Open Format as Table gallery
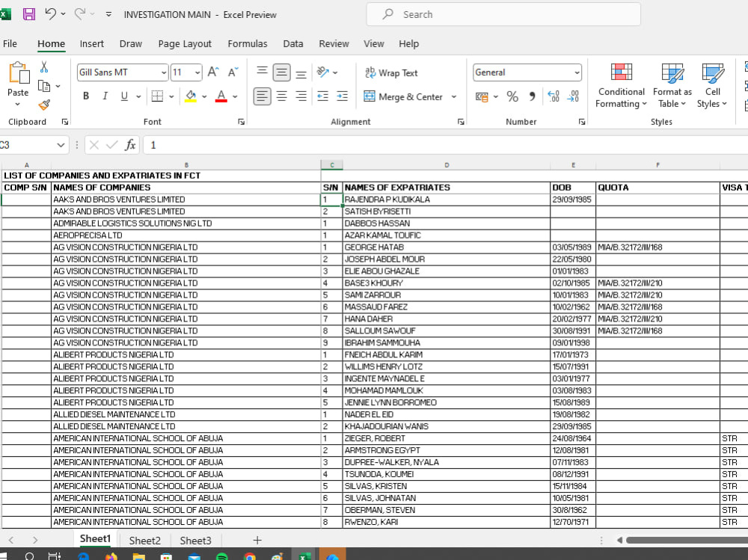The image size is (748, 560). [672, 86]
